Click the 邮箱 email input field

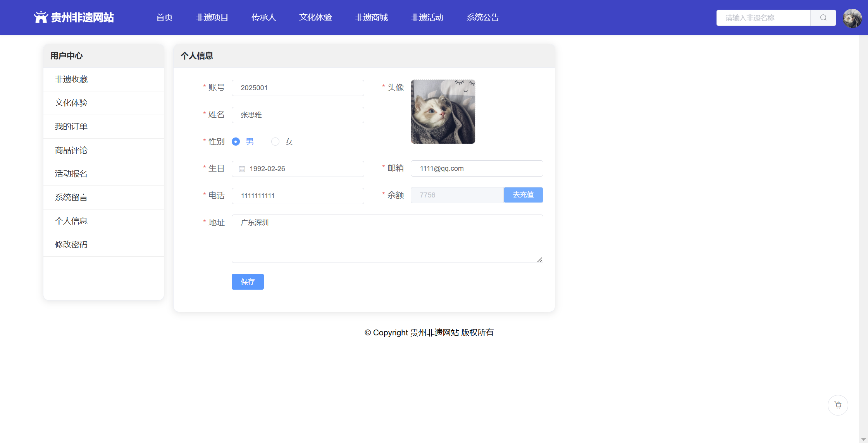[x=477, y=168]
